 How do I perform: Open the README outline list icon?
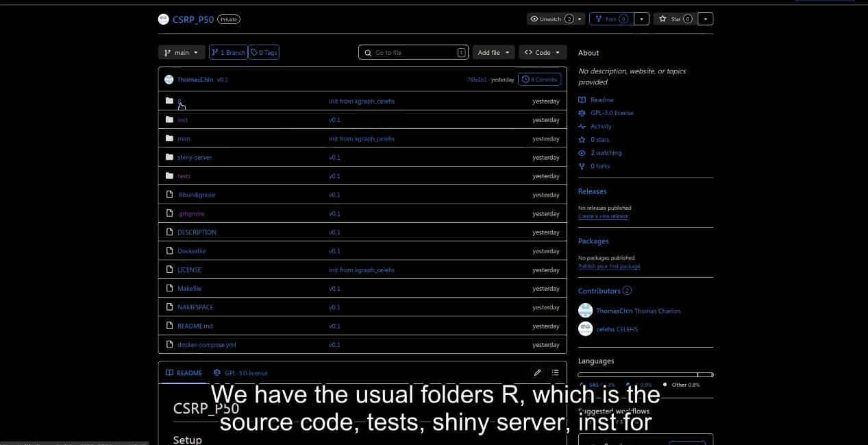[x=555, y=372]
